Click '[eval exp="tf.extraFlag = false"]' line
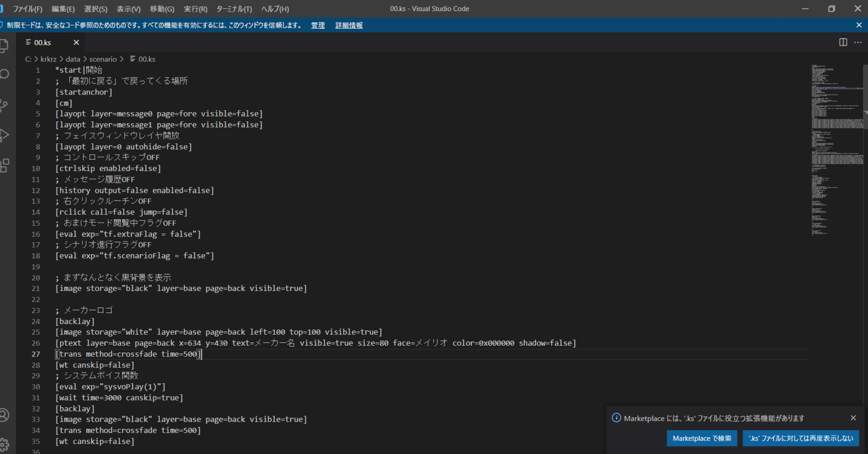This screenshot has height=454, width=868. point(128,234)
